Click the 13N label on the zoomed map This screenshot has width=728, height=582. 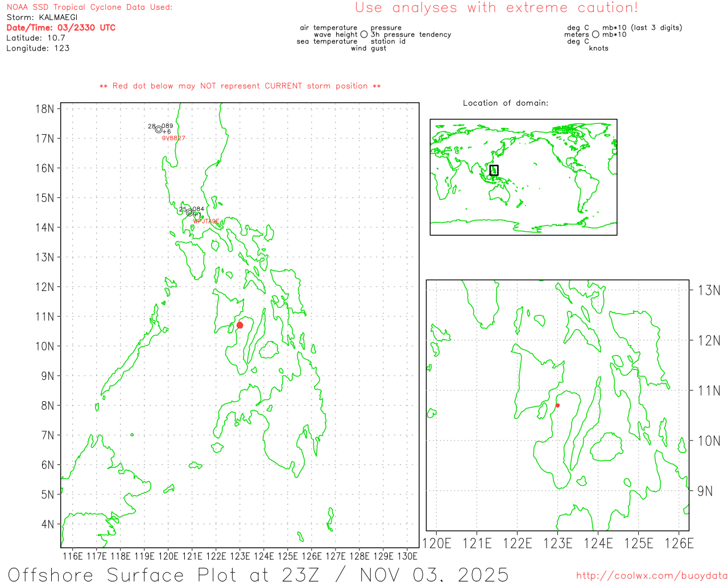click(709, 290)
